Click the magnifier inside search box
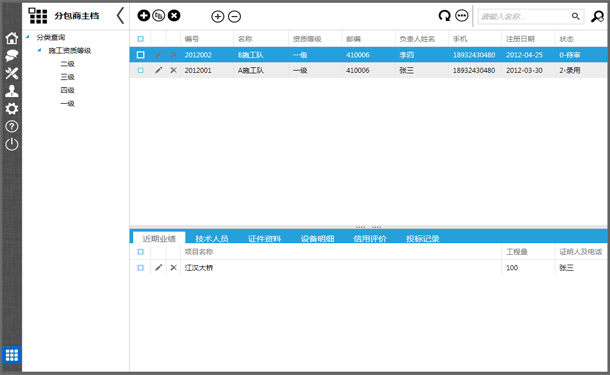 (x=575, y=16)
